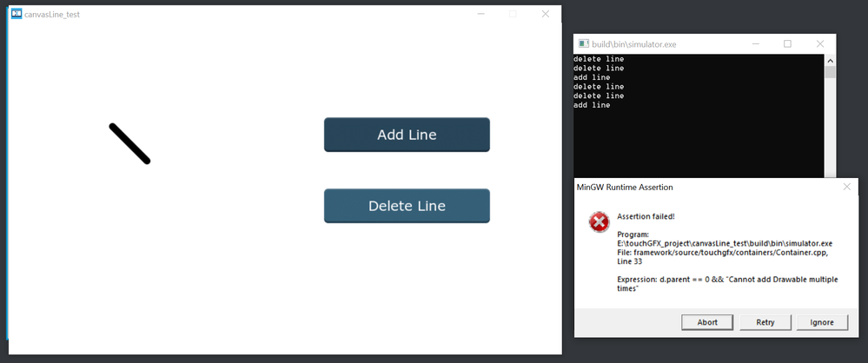Click the black diagonal line on canvas
The width and height of the screenshot is (868, 363).
[129, 143]
